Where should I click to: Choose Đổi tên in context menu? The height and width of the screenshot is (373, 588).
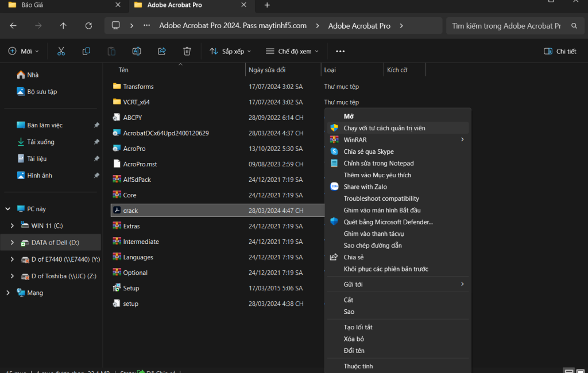pos(398,351)
